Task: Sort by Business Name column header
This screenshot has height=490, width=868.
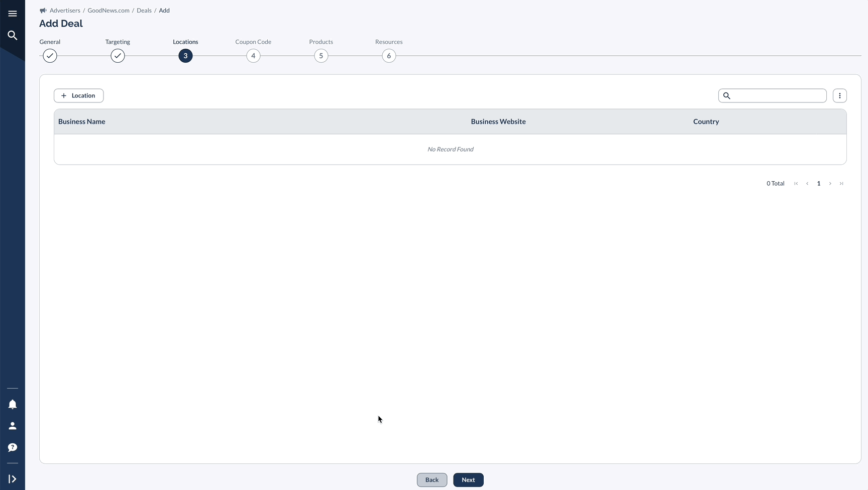Action: (82, 121)
